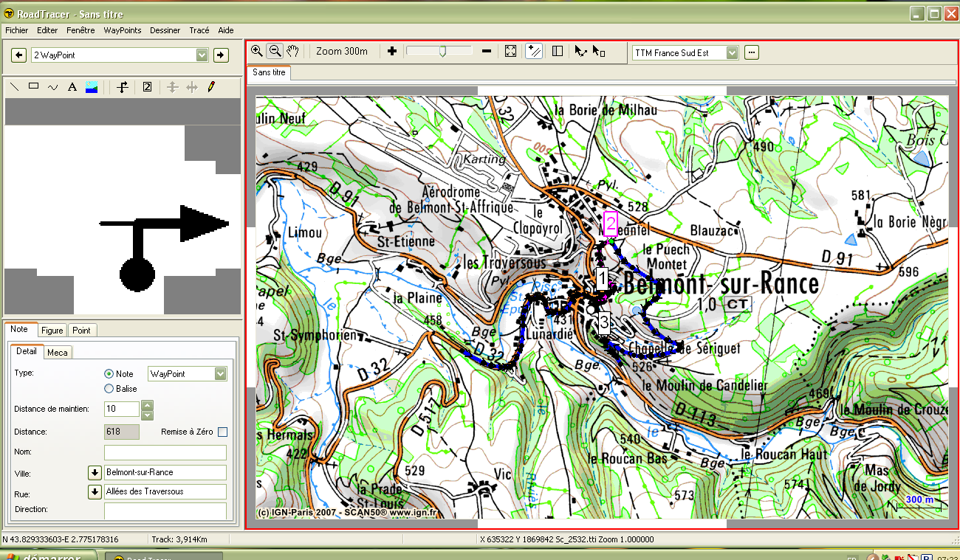Screen dimensions: 960x560
Task: Click the Direction input field
Action: tap(165, 511)
